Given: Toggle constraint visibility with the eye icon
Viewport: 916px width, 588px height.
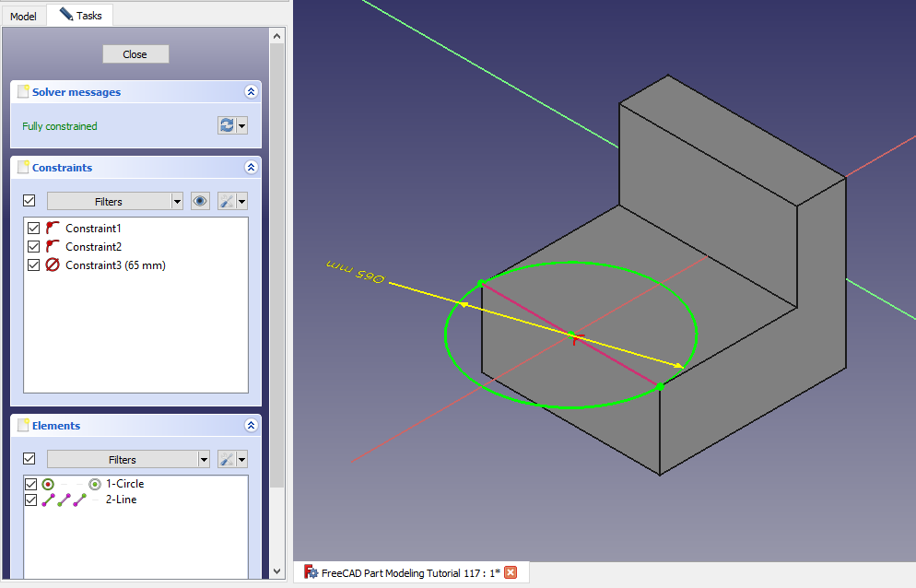Looking at the screenshot, I should (x=200, y=201).
